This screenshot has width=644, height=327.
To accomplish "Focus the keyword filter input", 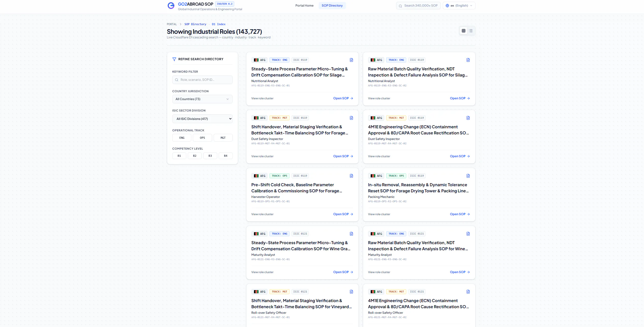I will click(x=202, y=80).
